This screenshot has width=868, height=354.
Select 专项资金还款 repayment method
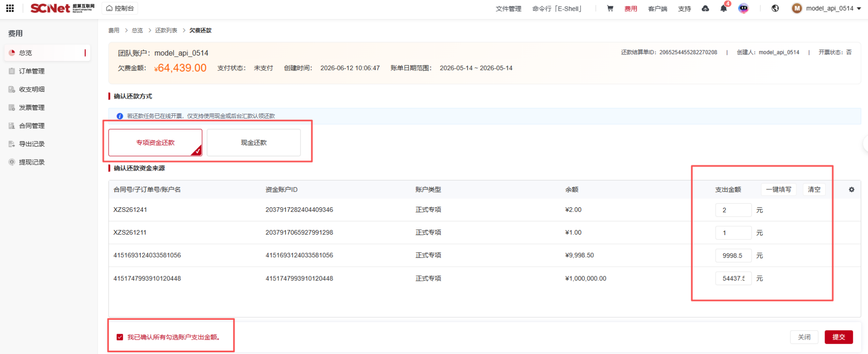pos(155,143)
